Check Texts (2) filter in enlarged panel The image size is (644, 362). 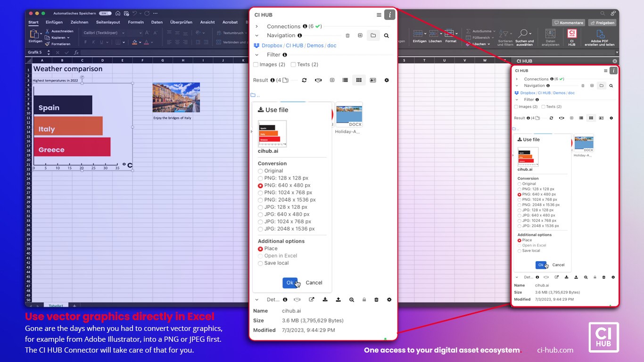pos(293,65)
